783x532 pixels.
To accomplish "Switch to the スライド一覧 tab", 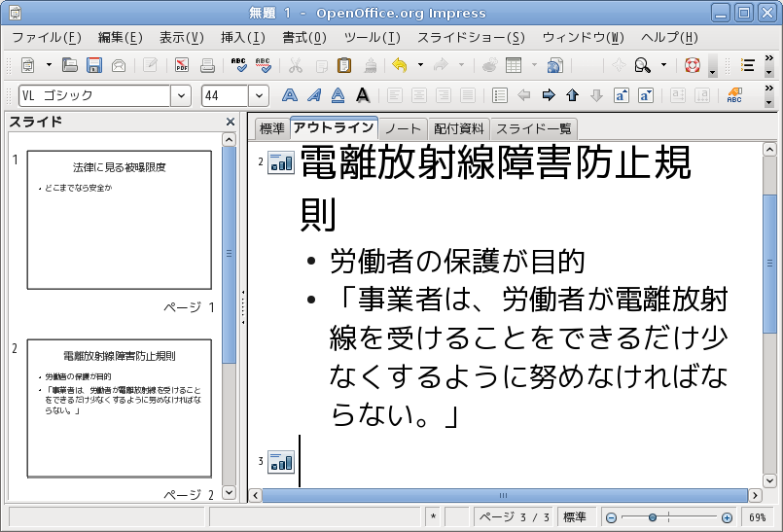I will [x=534, y=128].
